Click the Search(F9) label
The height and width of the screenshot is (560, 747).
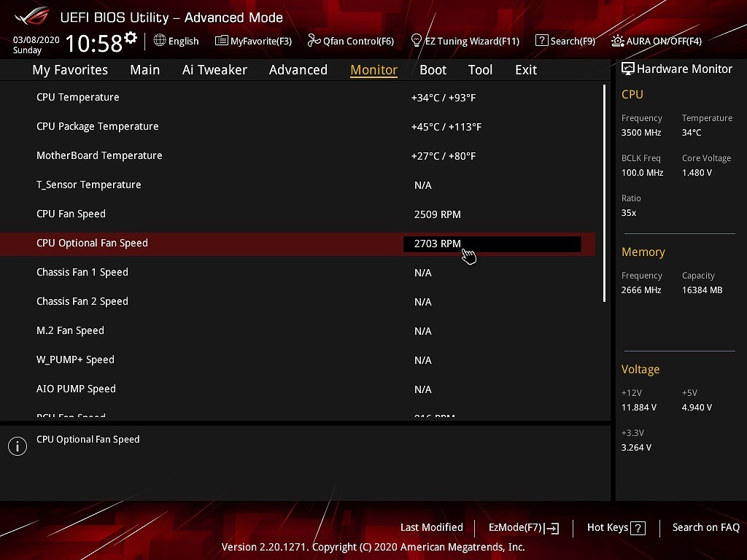coord(573,41)
